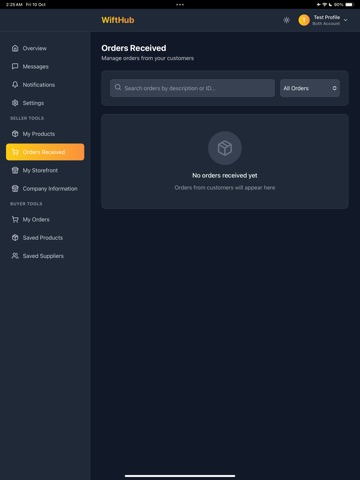This screenshot has width=360, height=480.
Task: Click the Saved Products box icon
Action: point(15,238)
